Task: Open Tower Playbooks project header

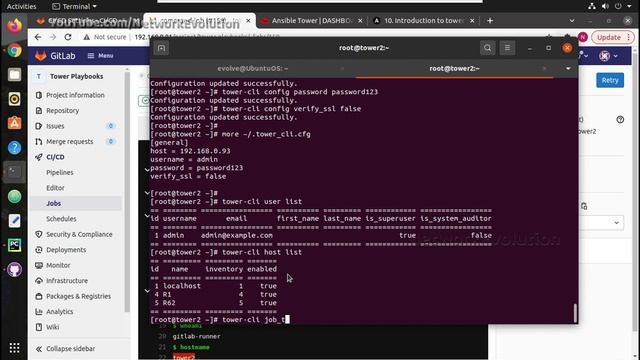Action: pyautogui.click(x=76, y=76)
